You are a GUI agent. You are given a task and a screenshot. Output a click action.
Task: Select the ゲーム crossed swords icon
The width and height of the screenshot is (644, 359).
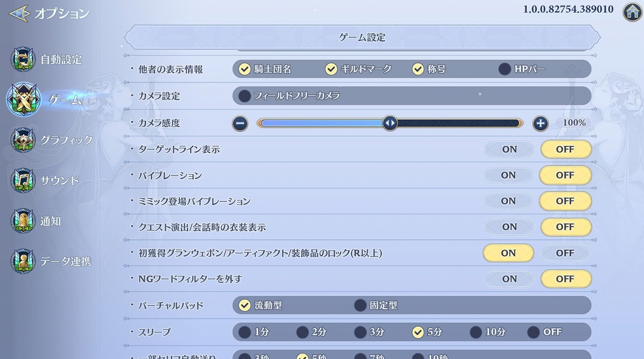(x=24, y=100)
